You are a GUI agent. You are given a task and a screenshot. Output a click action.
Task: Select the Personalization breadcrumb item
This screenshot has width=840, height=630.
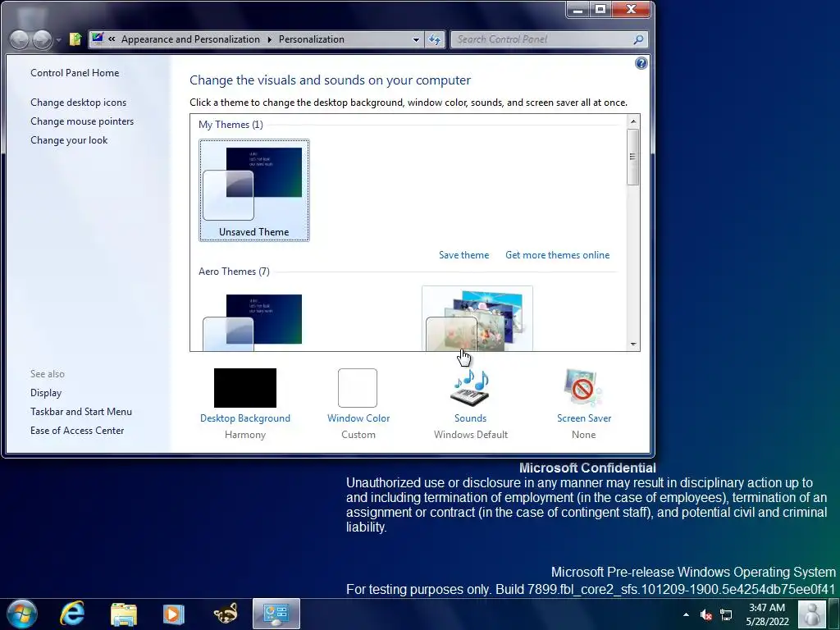click(311, 39)
